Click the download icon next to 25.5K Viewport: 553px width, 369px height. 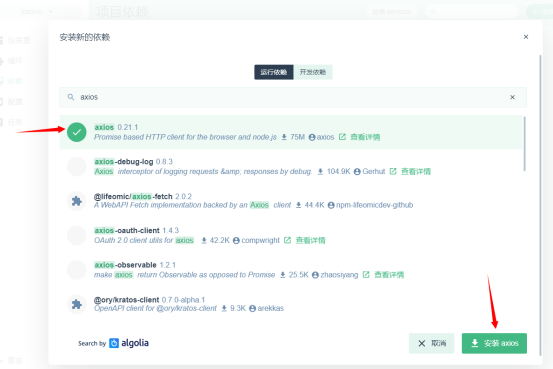282,275
